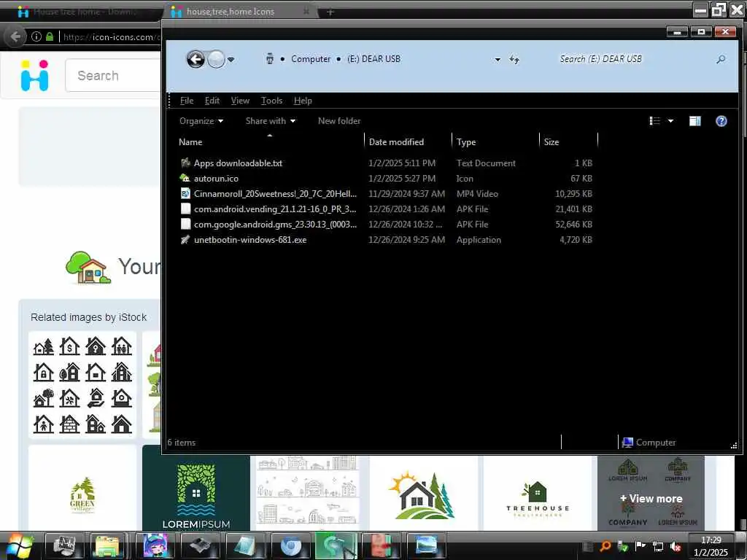Screen dimensions: 747x560
Task: Click the magnifier icon in Explorer search
Action: pos(721,59)
